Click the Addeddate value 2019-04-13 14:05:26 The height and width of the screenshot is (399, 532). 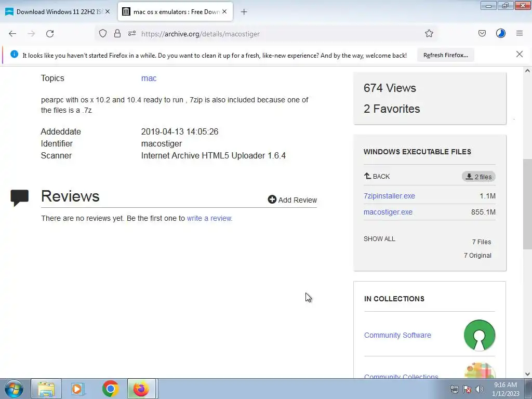(180, 131)
